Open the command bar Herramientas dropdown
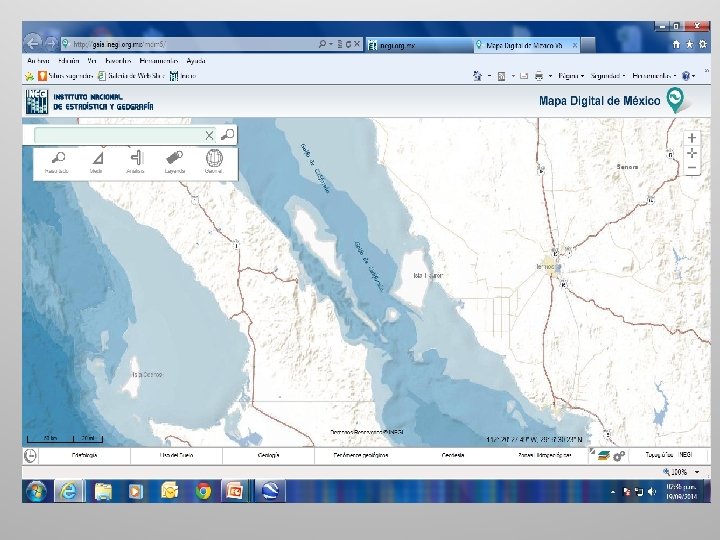The width and height of the screenshot is (720, 540). [x=654, y=76]
